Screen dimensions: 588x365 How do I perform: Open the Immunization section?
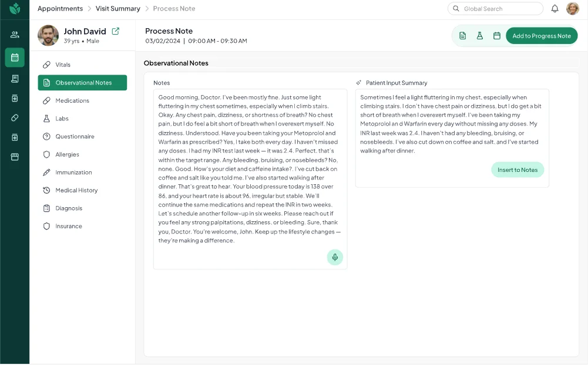[x=82, y=173]
